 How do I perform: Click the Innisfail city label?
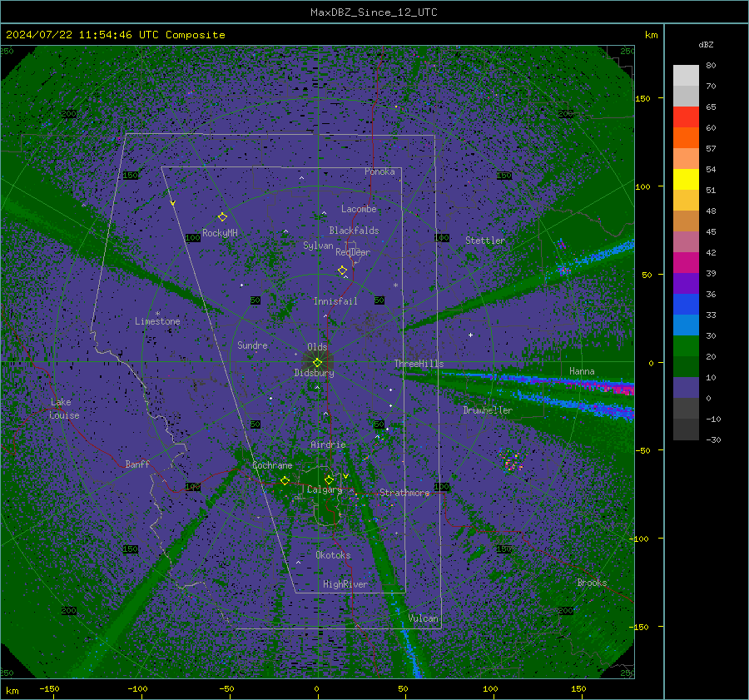(335, 301)
